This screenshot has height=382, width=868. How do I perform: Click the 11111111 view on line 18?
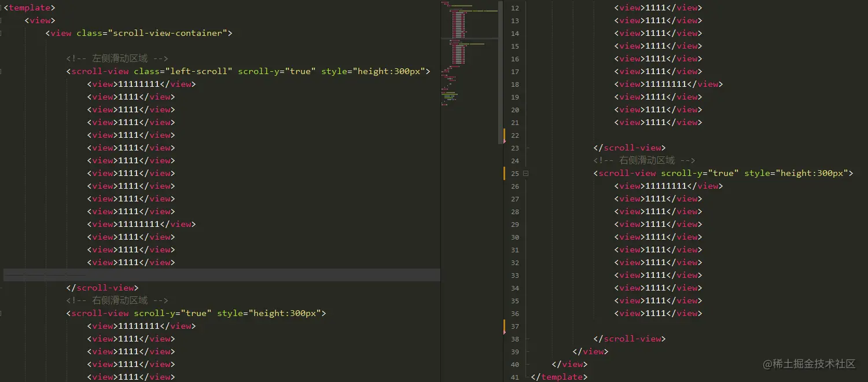pos(668,84)
